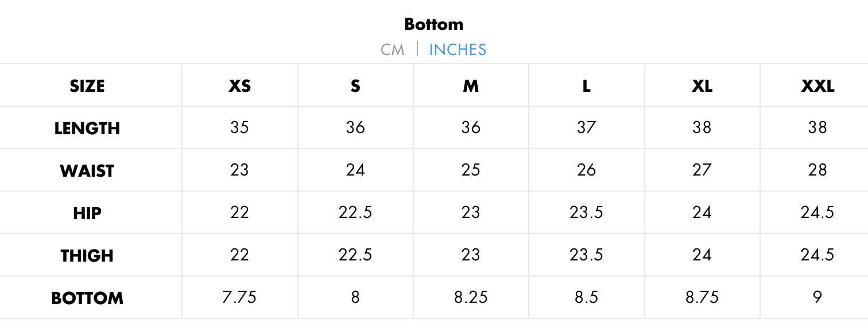Screen dimensions: 868x331
Task: Switch size chart units to CM
Action: click(x=392, y=50)
